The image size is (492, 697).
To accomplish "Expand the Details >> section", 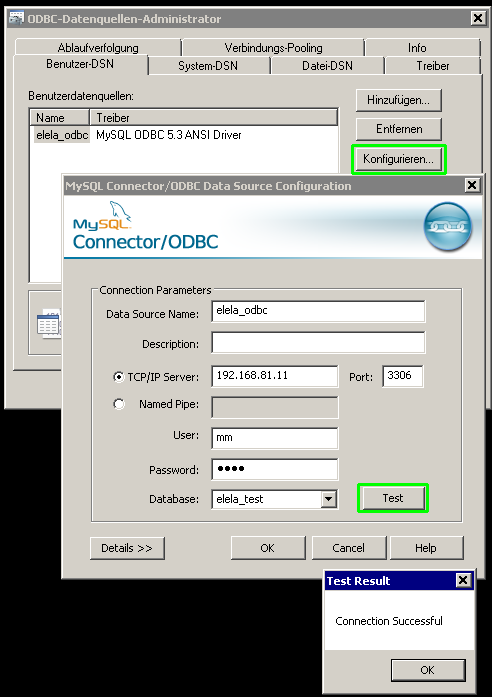I will pyautogui.click(x=127, y=548).
